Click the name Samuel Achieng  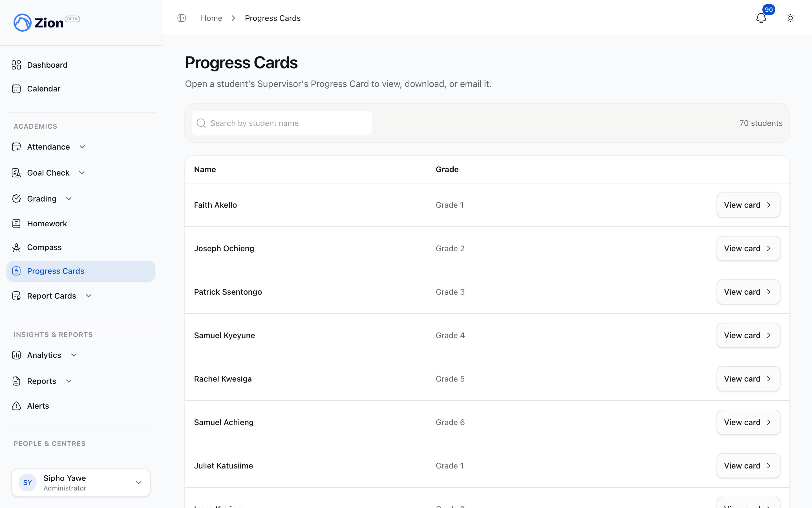pos(224,422)
